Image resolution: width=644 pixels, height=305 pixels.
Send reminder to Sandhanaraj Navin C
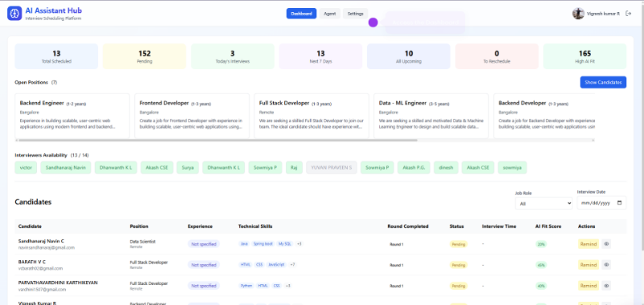[x=588, y=245]
